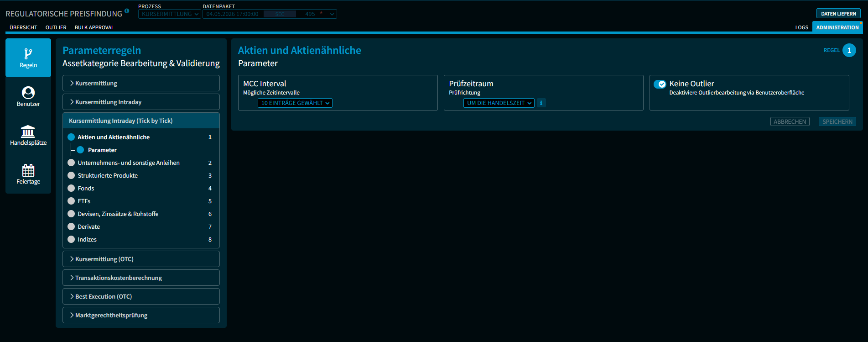Viewport: 868px width, 342px height.
Task: Open the Prüfrichtung Um die Handelszeit dropdown
Action: point(499,103)
